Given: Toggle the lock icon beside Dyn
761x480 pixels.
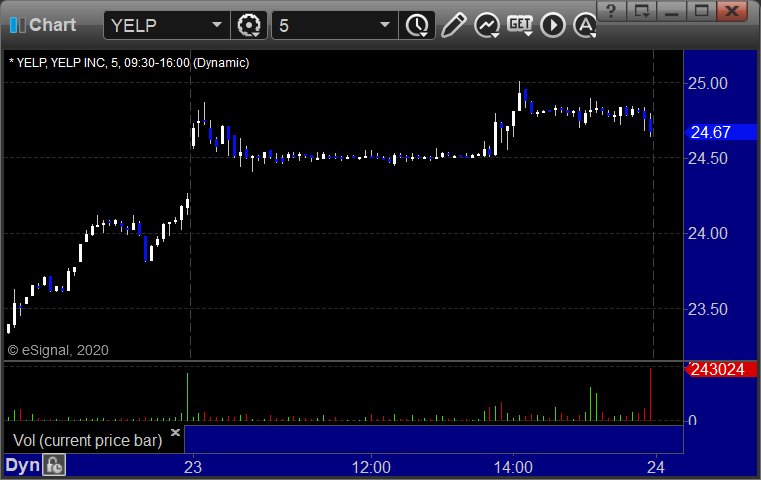Looking at the screenshot, I should click(54, 465).
